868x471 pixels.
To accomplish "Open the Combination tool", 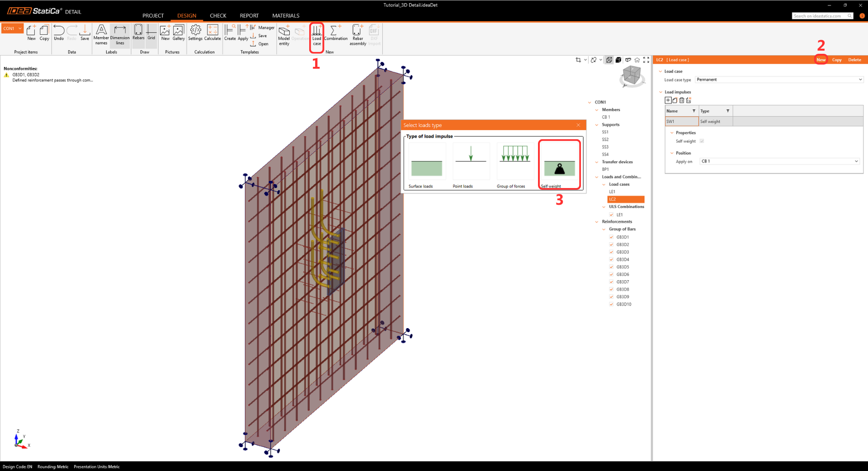I will click(x=335, y=33).
